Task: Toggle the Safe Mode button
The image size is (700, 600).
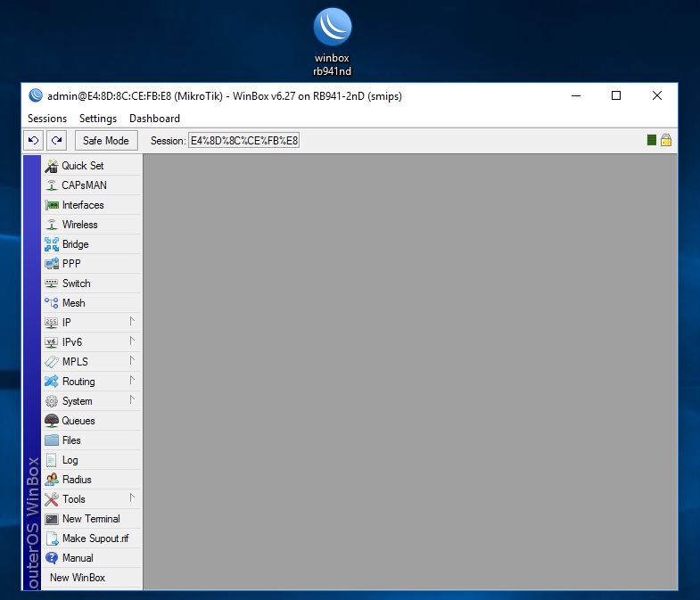Action: (106, 141)
